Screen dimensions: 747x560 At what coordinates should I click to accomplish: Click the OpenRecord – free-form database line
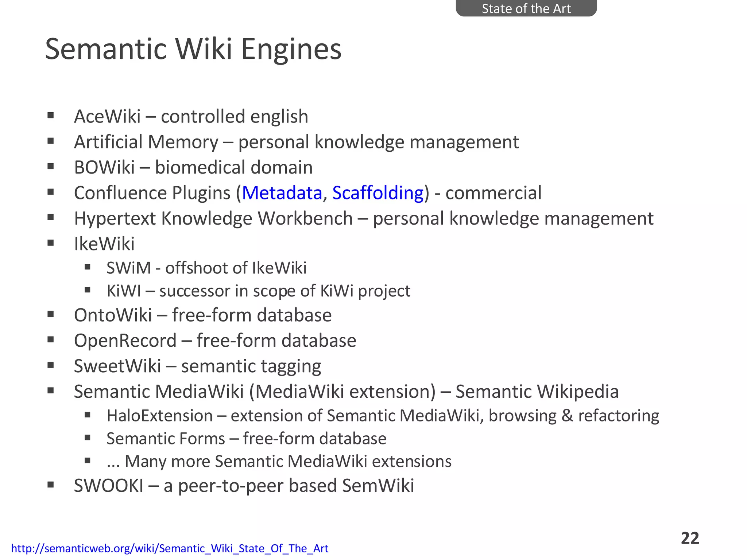click(215, 341)
